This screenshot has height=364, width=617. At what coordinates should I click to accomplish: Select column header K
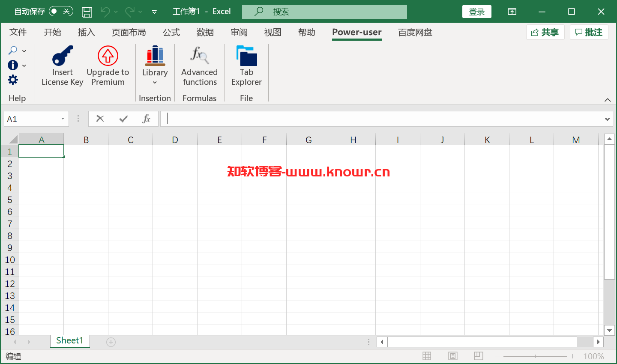point(487,140)
